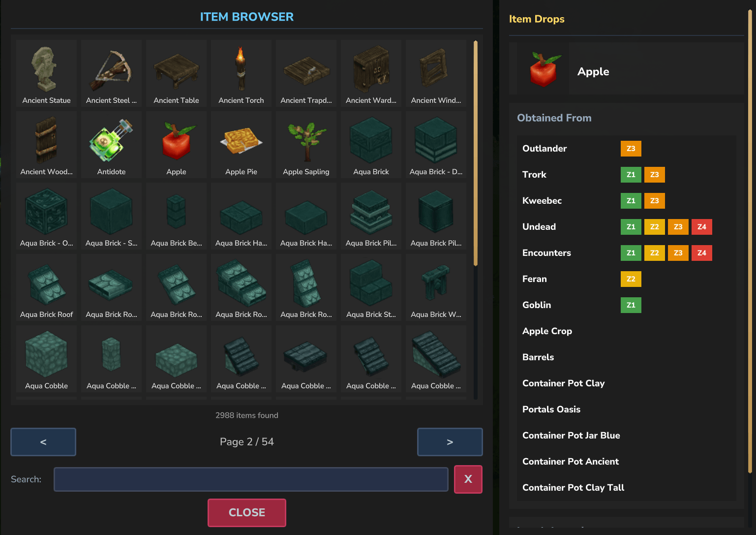Select the Apple Crop entry
756x535 pixels.
coord(547,331)
